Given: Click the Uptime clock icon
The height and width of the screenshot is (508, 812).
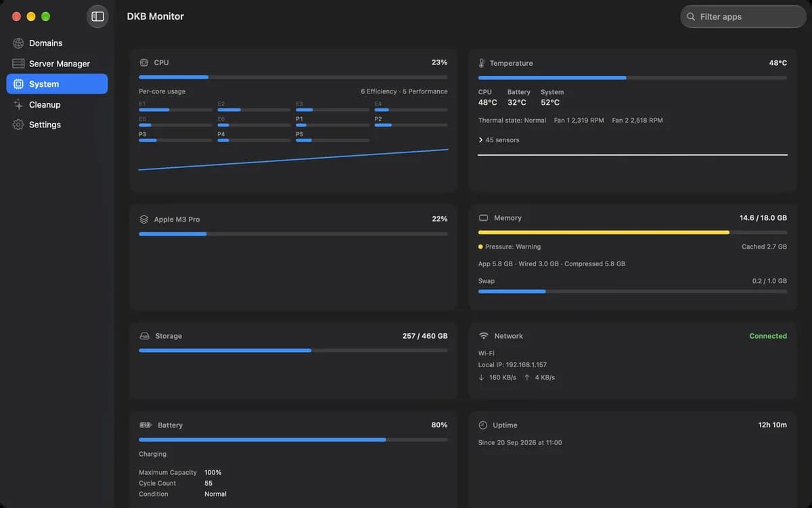Looking at the screenshot, I should coord(483,425).
